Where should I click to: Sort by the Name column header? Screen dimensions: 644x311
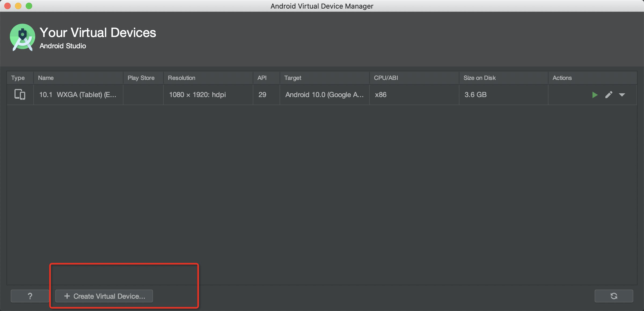pyautogui.click(x=78, y=78)
